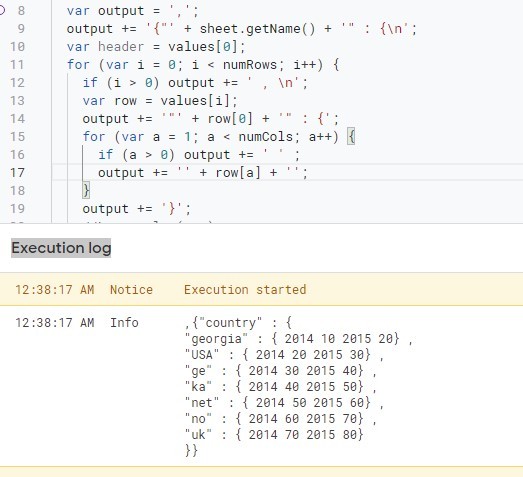Click the {"country" output line in log
The image size is (523, 477).
tap(238, 323)
